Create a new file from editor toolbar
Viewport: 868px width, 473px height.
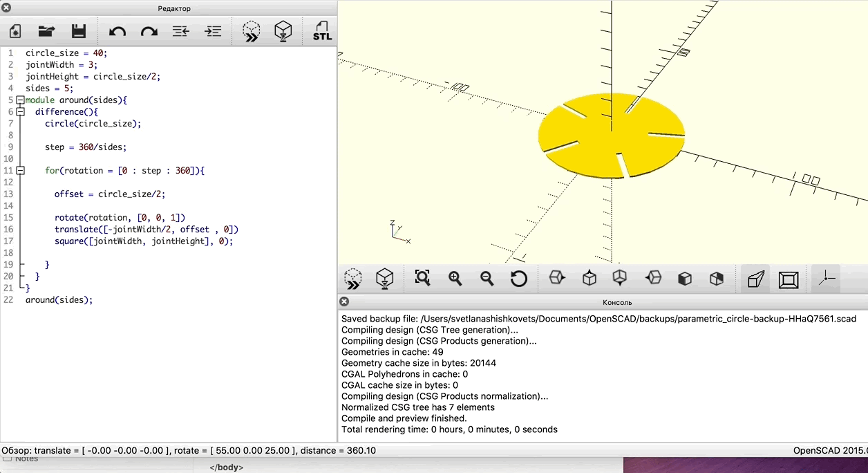click(15, 31)
